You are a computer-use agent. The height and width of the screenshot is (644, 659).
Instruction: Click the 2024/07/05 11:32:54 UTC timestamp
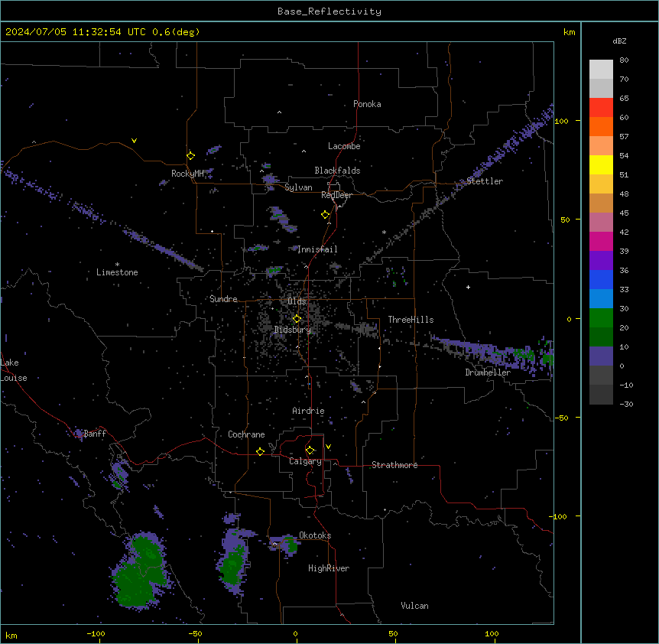(x=76, y=32)
